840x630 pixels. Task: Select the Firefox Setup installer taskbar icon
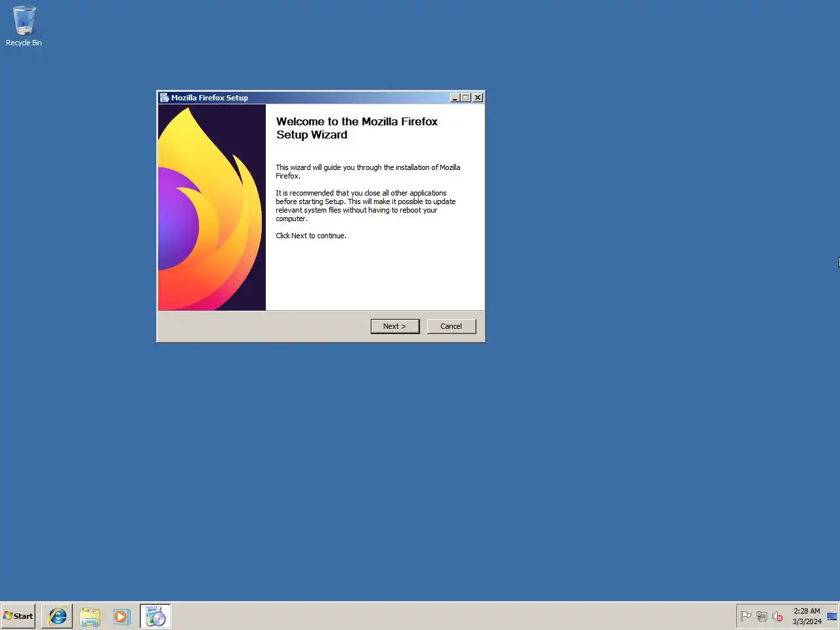point(156,616)
